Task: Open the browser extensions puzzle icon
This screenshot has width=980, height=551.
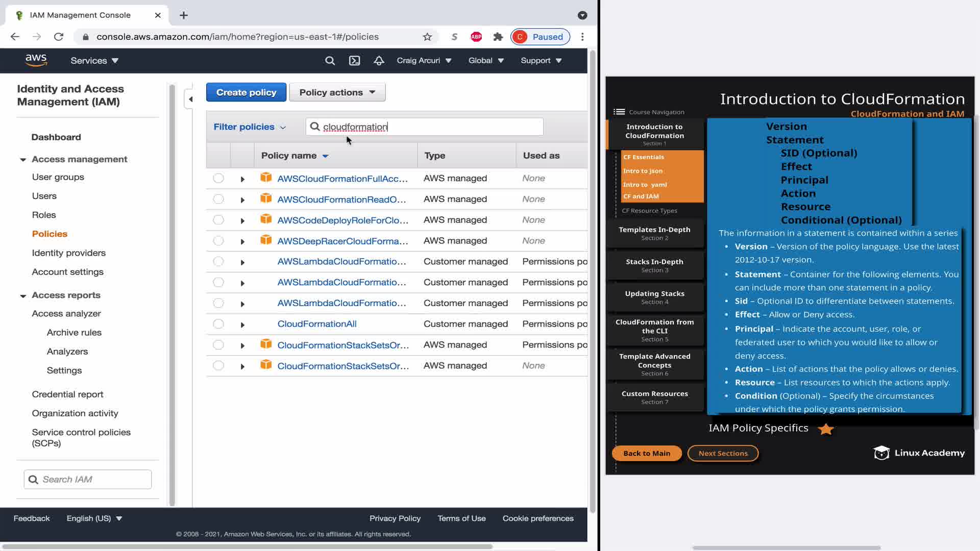Action: coord(498,37)
